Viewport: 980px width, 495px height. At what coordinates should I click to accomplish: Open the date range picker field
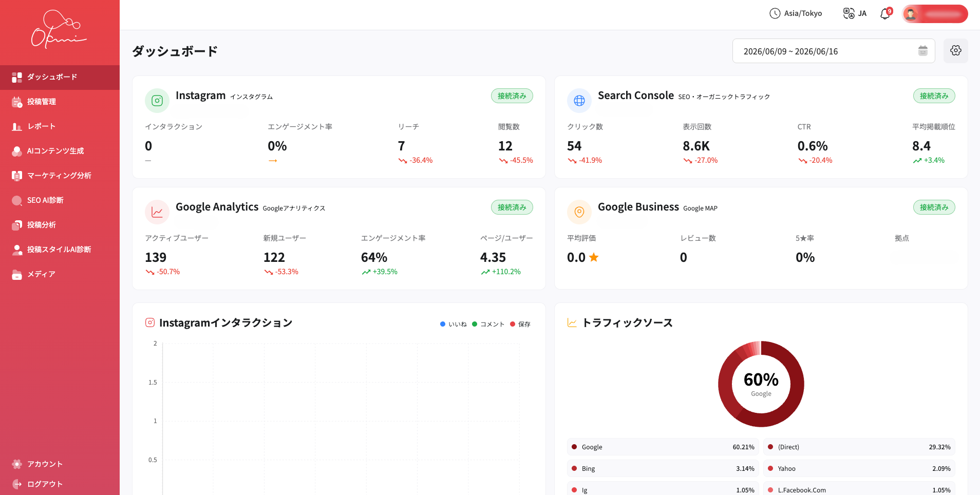[833, 51]
